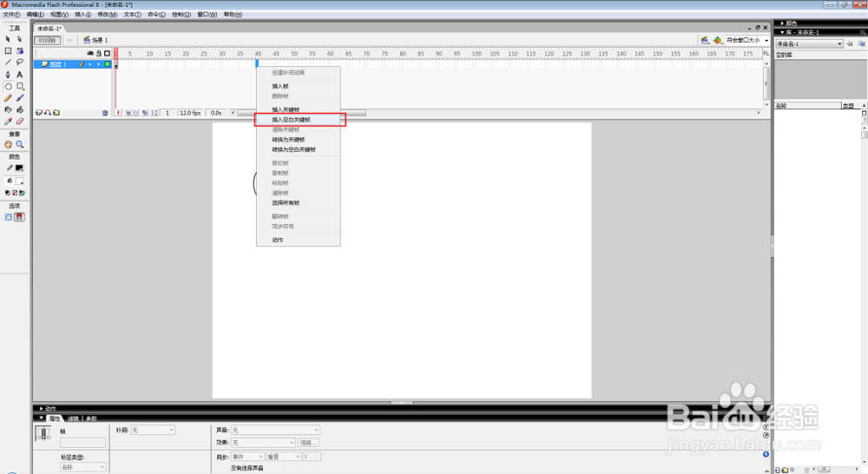868x474 pixels.
Task: Click the Black and White colors icon
Action: coord(7,193)
